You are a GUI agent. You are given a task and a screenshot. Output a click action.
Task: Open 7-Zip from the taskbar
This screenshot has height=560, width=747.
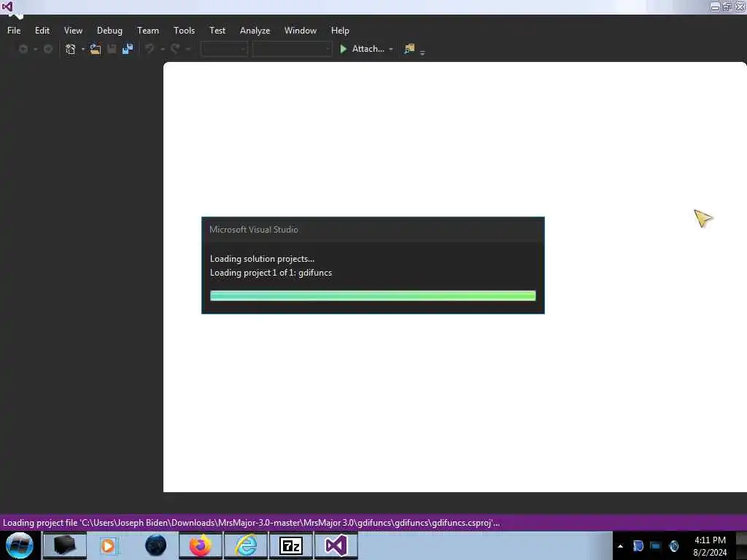click(x=290, y=545)
